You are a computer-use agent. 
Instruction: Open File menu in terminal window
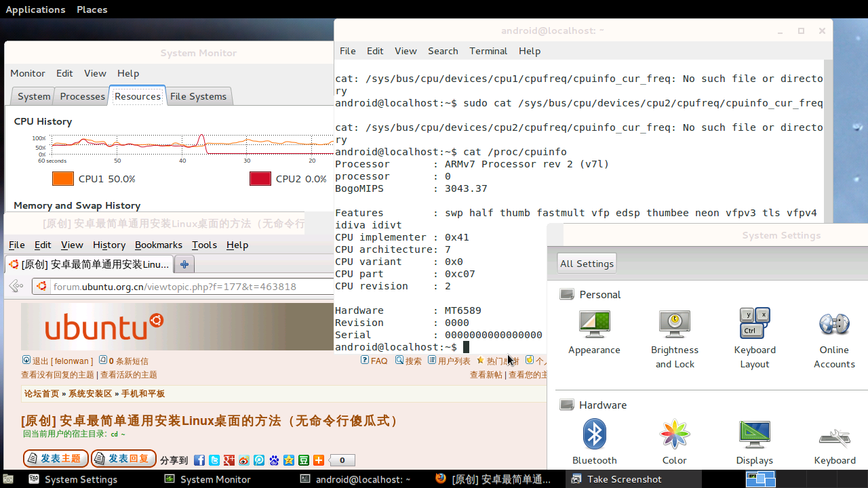[x=348, y=51]
